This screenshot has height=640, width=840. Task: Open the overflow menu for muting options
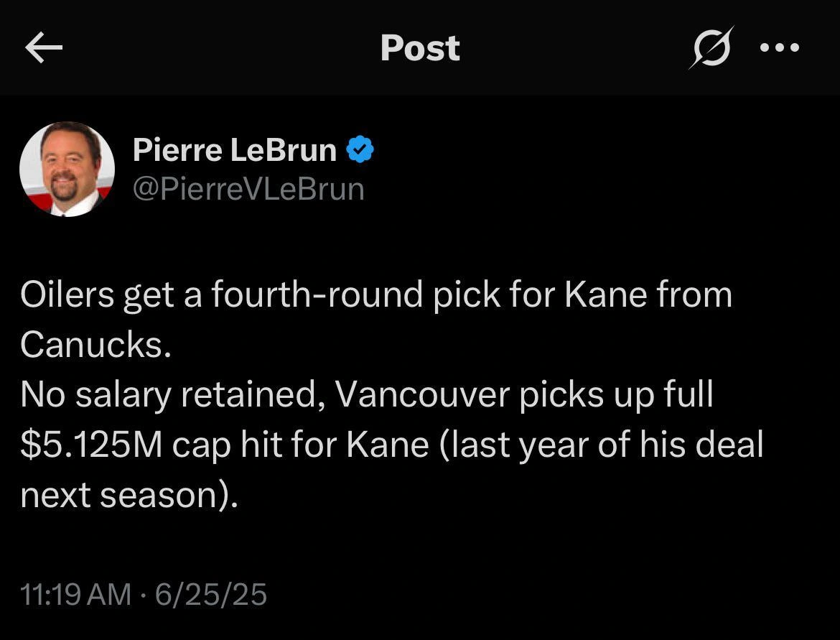click(780, 47)
